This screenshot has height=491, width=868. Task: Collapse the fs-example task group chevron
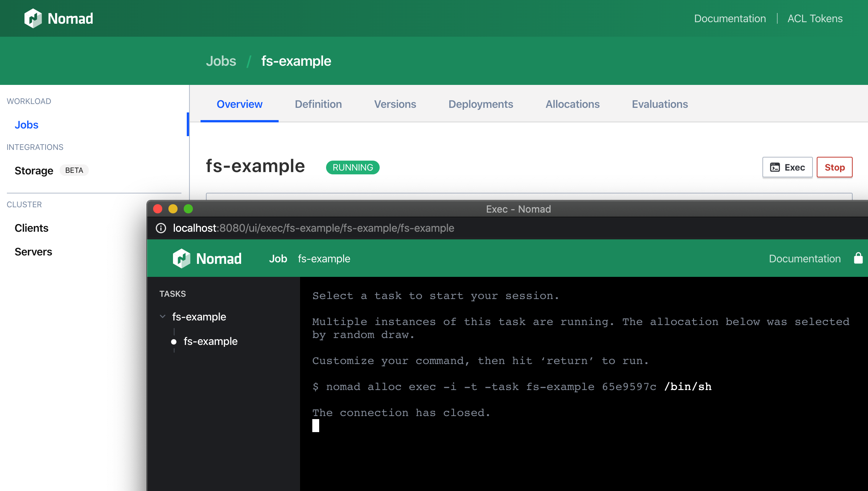163,317
